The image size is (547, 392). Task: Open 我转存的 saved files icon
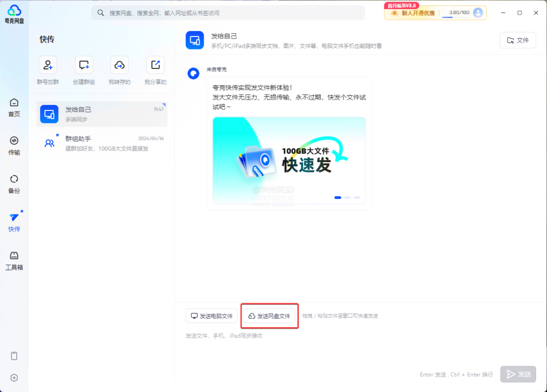[x=120, y=65]
